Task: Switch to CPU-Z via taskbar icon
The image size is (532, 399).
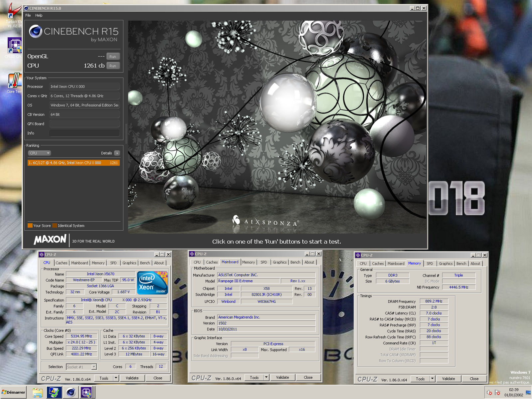Action: pyautogui.click(x=86, y=393)
